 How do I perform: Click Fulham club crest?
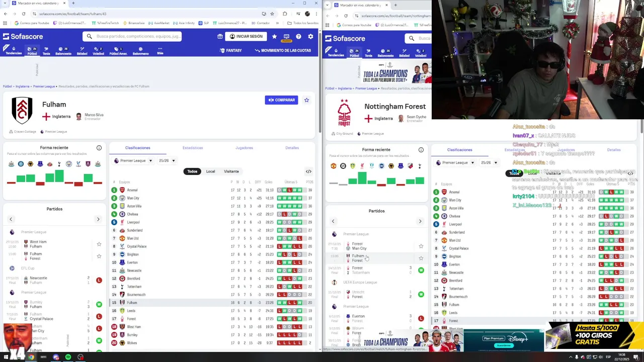(x=22, y=110)
